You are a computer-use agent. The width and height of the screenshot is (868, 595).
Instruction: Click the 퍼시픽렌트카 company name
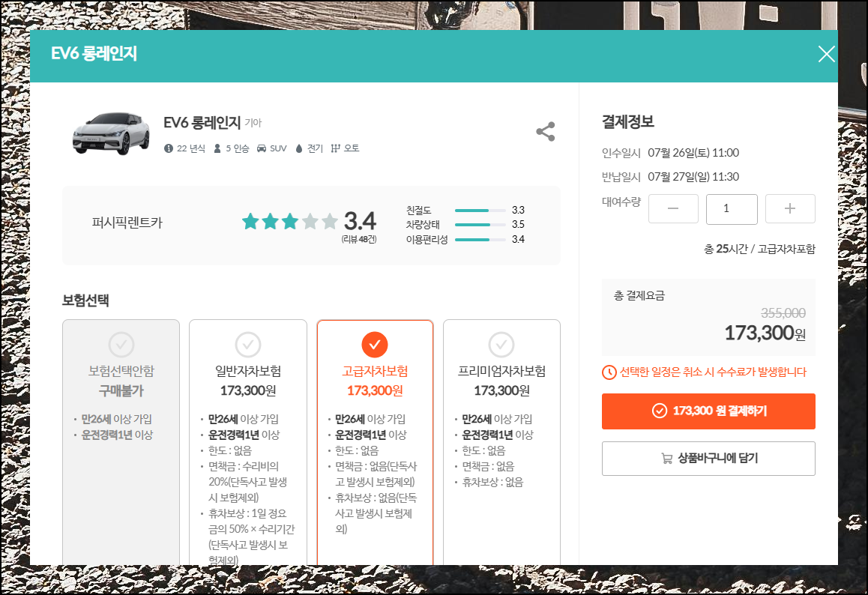(127, 223)
